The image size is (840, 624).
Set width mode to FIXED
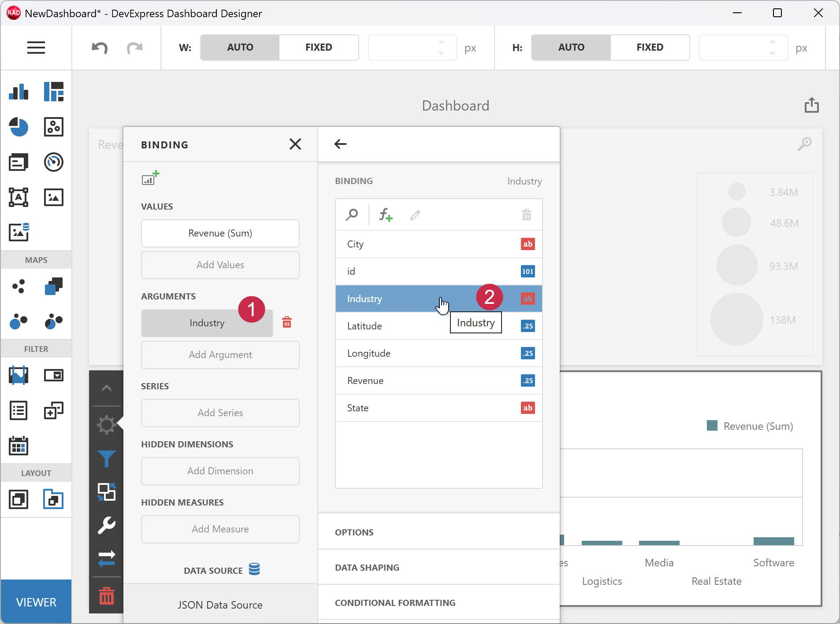319,47
